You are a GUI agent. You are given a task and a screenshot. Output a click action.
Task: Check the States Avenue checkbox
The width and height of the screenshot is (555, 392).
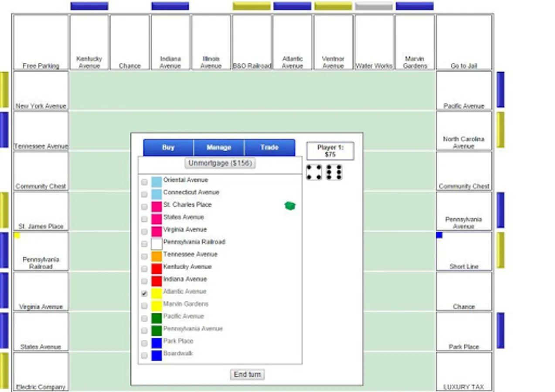144,219
